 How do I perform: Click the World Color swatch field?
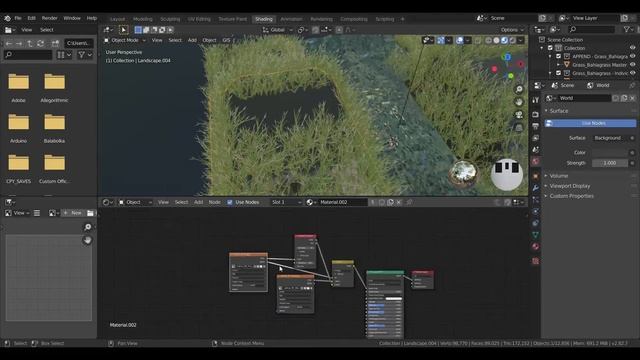(x=610, y=153)
